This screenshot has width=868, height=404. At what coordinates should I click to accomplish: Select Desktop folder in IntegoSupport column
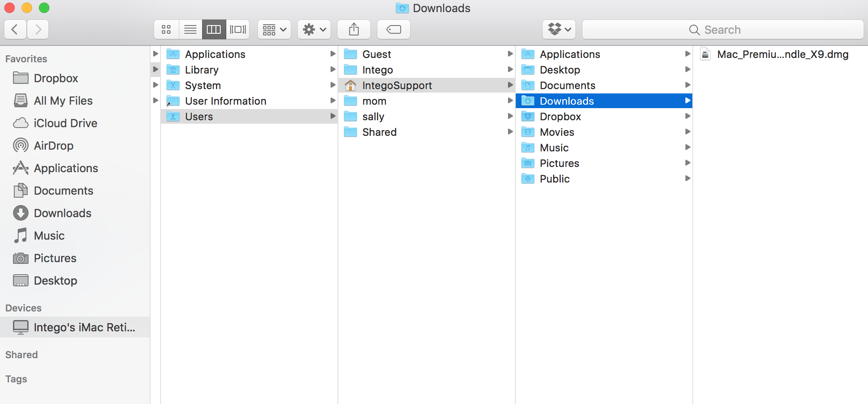(604, 70)
